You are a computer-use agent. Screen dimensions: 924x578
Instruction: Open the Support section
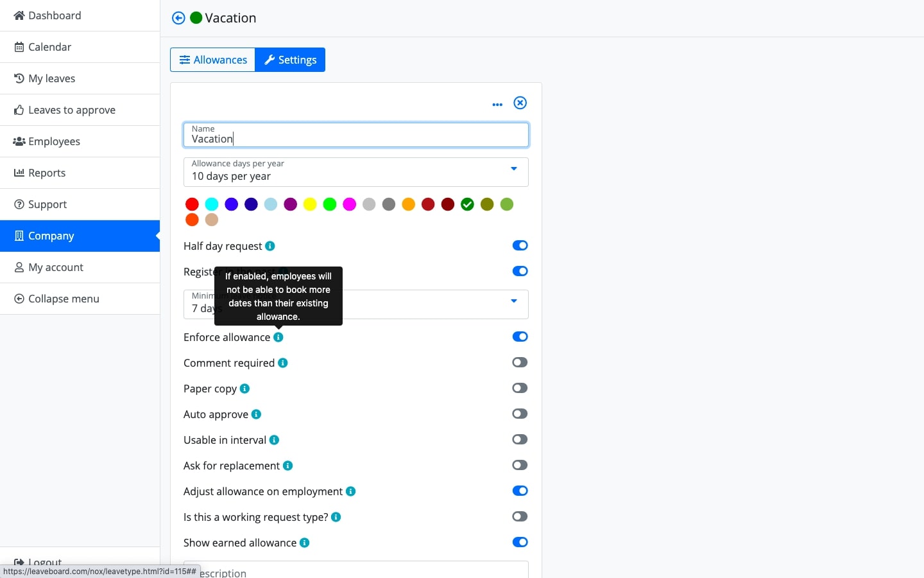tap(47, 204)
